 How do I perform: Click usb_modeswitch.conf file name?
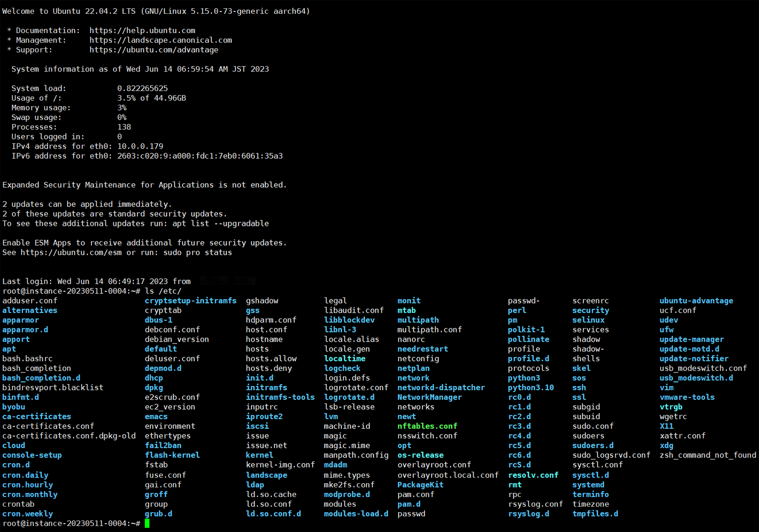(x=703, y=368)
